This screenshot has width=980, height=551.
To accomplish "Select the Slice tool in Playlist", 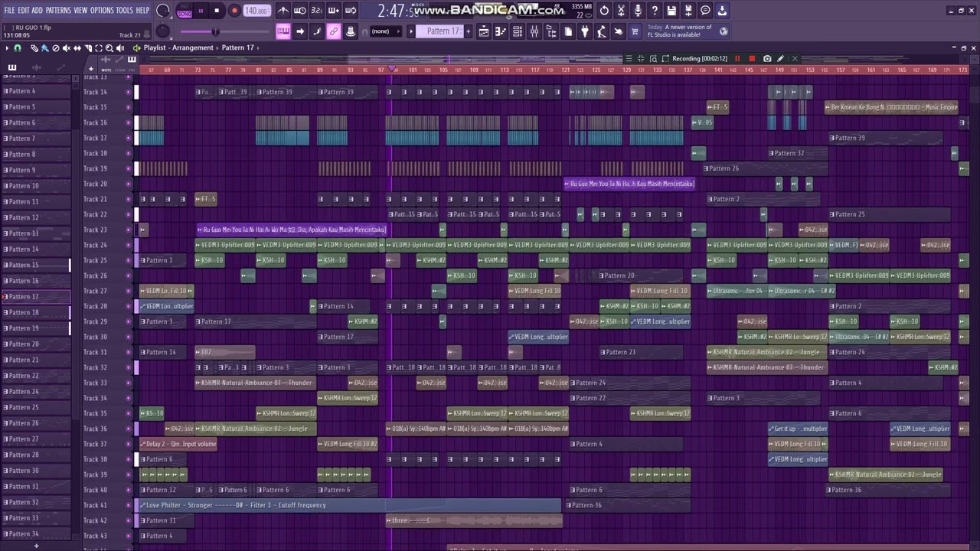I will pos(88,47).
